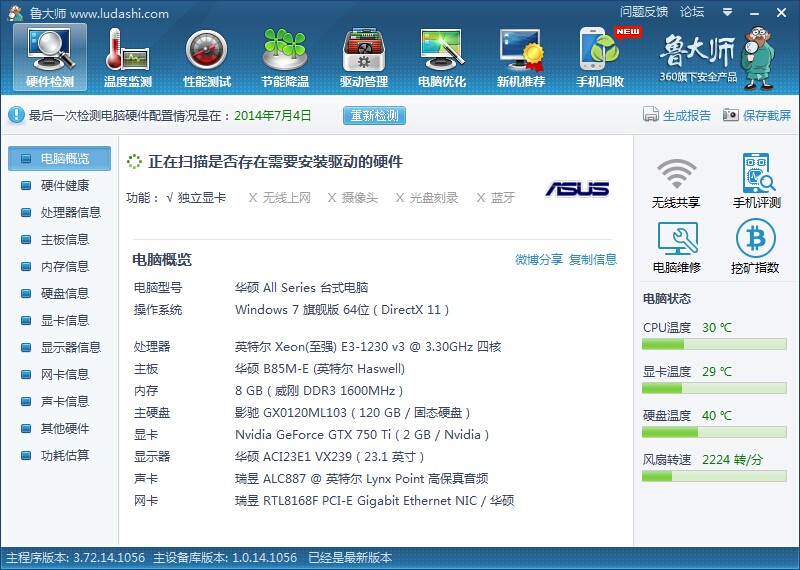Click the 保存截屏 camera icon
The image size is (800, 570).
click(x=731, y=115)
